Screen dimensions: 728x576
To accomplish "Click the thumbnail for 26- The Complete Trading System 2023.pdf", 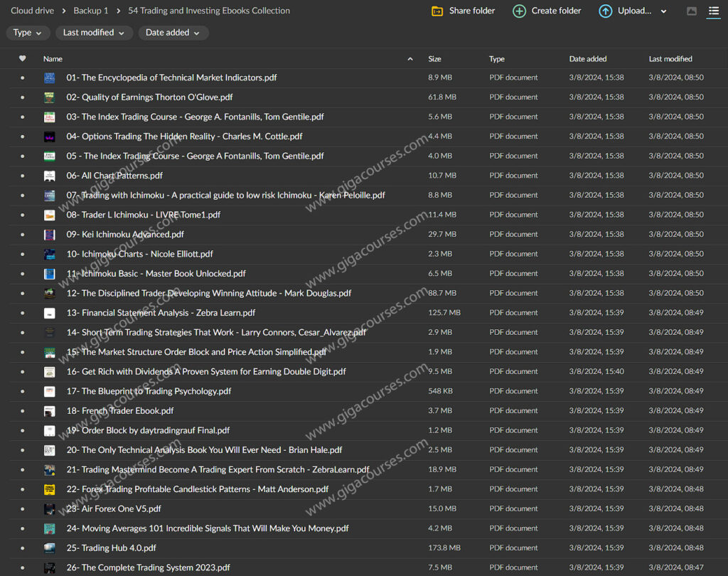I will pyautogui.click(x=49, y=567).
